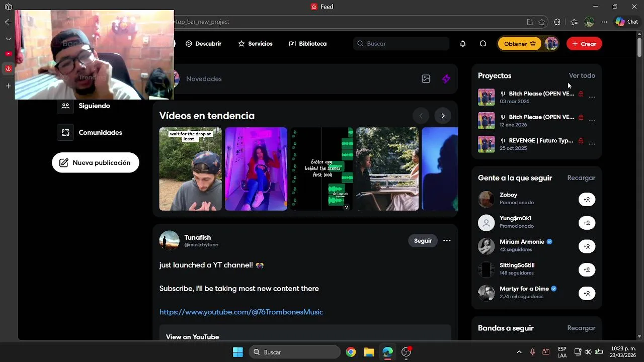Click the Nueva publicación button
The height and width of the screenshot is (362, 644).
click(x=96, y=163)
